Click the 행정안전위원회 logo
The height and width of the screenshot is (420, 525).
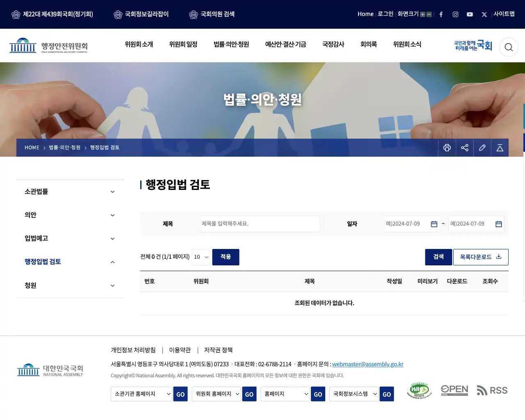[48, 46]
